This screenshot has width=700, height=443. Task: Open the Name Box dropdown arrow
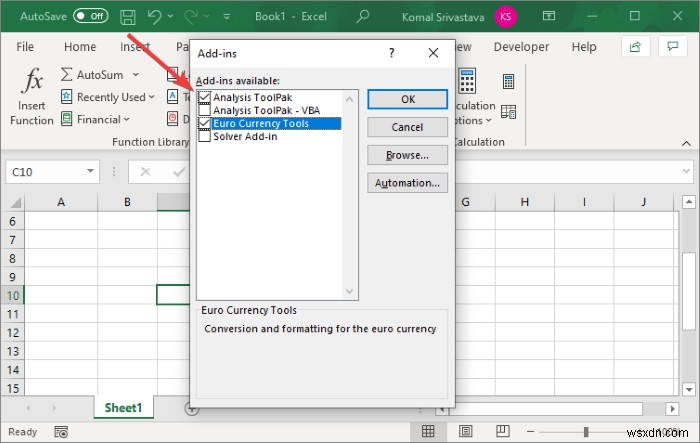point(90,171)
